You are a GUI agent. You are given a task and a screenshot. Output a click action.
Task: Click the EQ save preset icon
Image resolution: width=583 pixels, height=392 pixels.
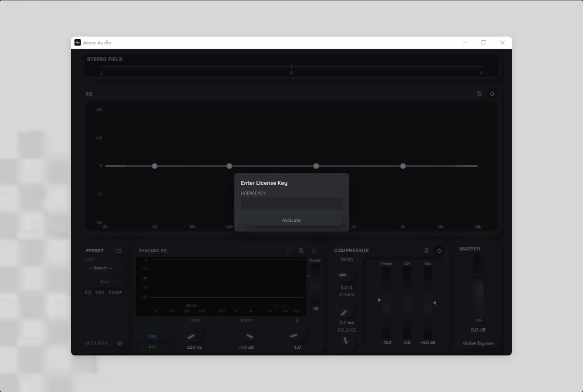(x=479, y=94)
